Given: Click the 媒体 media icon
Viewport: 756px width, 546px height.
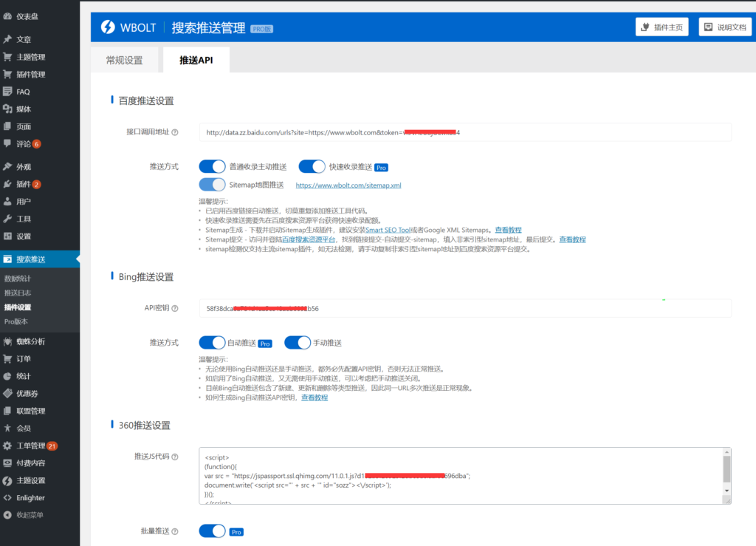Looking at the screenshot, I should point(7,109).
